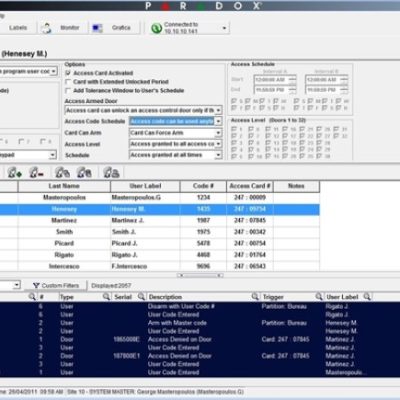
Task: Click the print users icon in users toolbar
Action: 111,172
